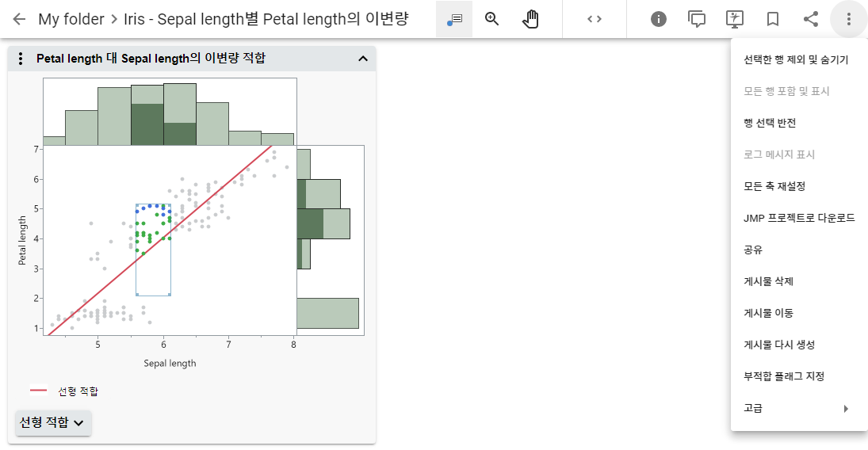Click the bookmark icon
The height and width of the screenshot is (450, 868).
click(x=773, y=19)
